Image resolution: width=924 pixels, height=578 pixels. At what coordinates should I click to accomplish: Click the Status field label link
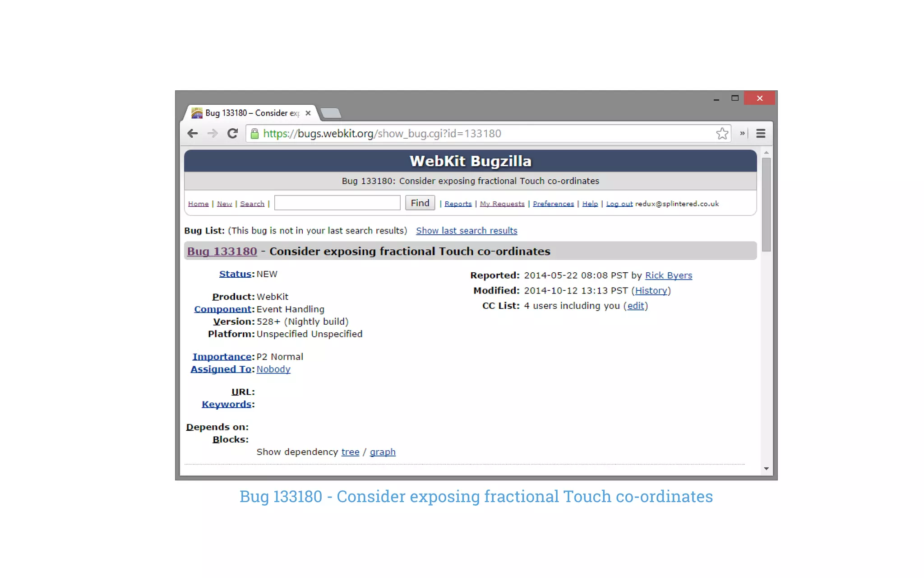pyautogui.click(x=235, y=274)
